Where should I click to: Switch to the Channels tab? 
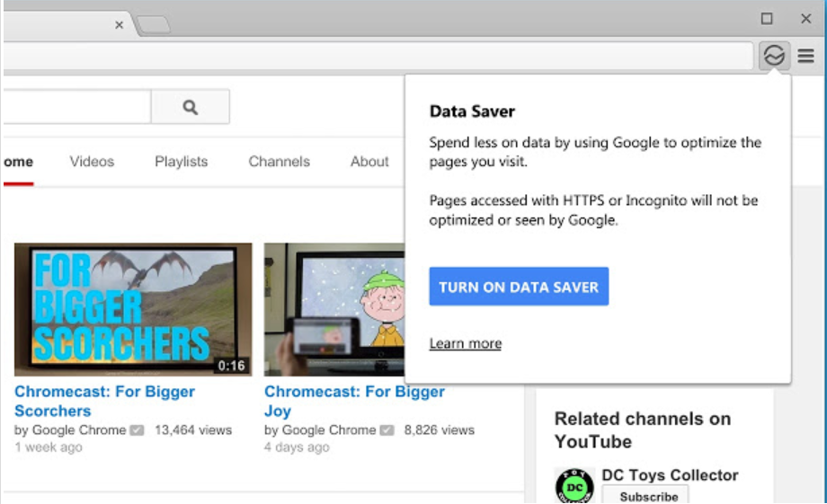click(279, 162)
